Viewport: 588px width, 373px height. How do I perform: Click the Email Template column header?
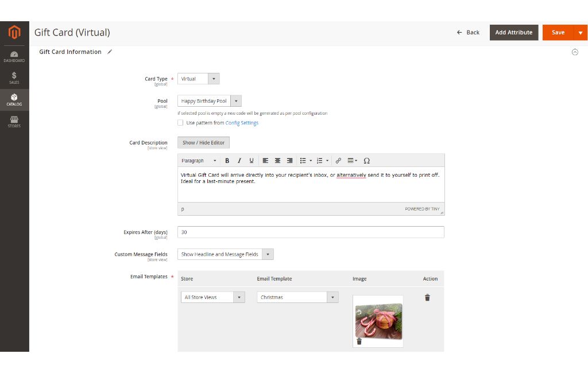pos(274,278)
